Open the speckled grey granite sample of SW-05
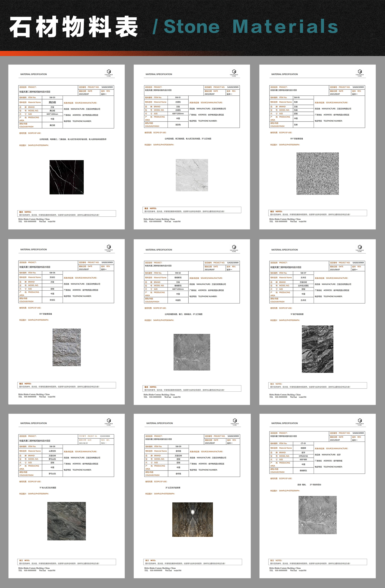 (317, 173)
